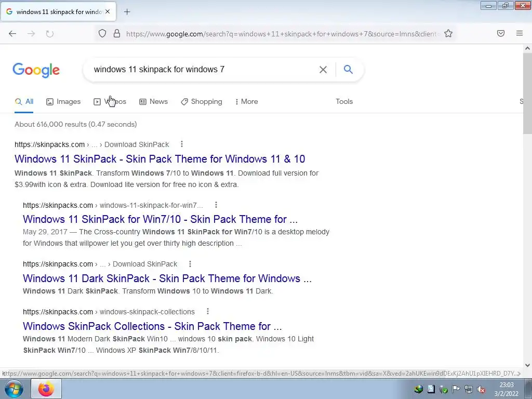The width and height of the screenshot is (532, 399).
Task: Open the search Tools options
Action: [x=344, y=101]
